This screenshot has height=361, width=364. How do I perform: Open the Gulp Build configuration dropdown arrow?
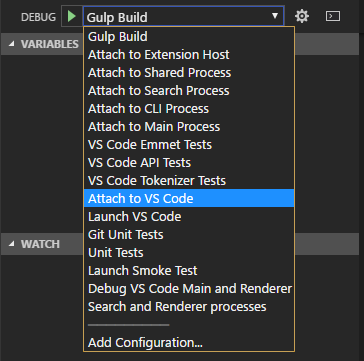[275, 16]
